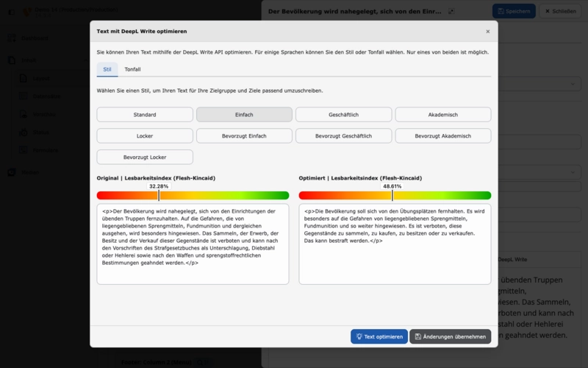
Task: Click the Datensätze list icon in sidebar
Action: tap(24, 96)
